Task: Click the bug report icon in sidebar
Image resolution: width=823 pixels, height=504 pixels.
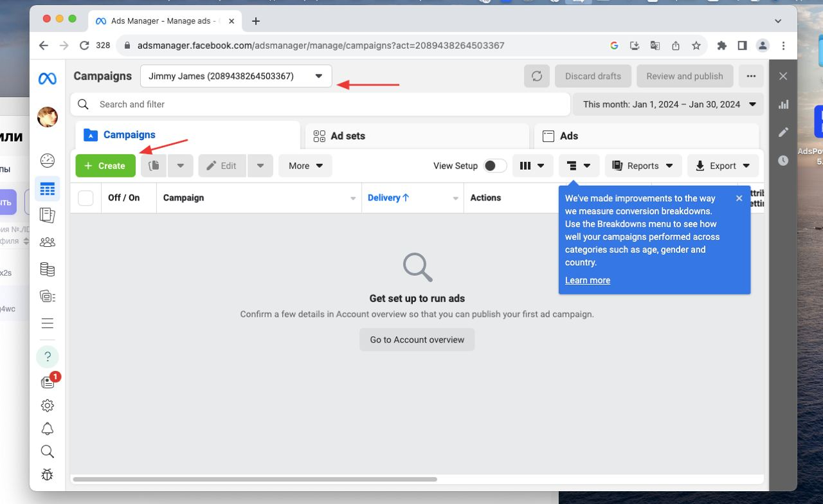Action: point(47,474)
